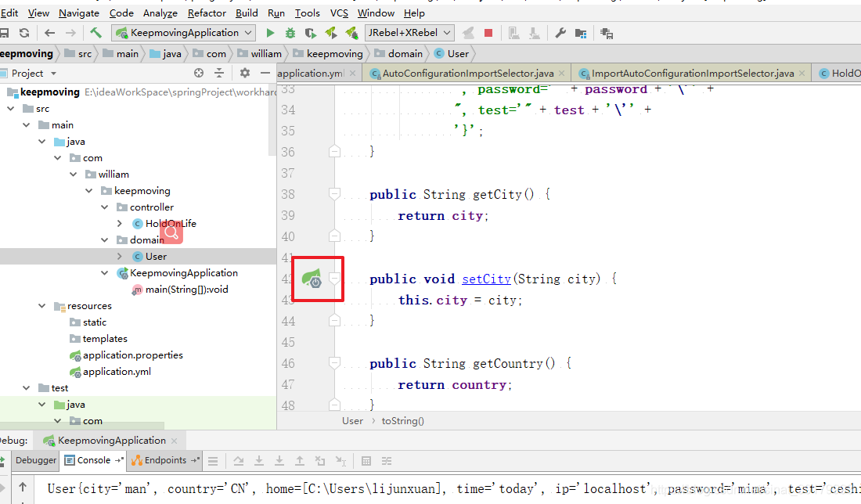
Task: Switch to AutoConfigurationImportSelector.java tab
Action: [467, 73]
